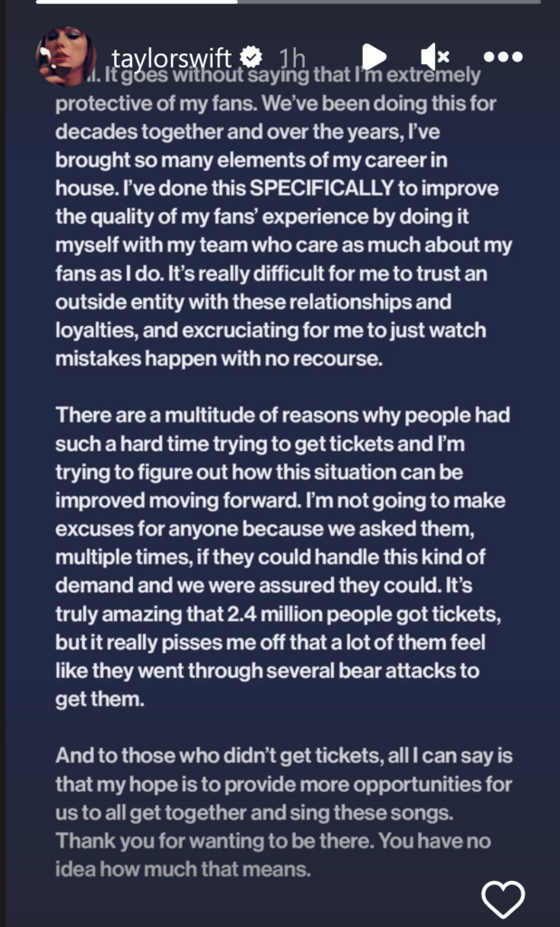Click the unfilled part of story progress bar
Image resolution: width=560 pixels, height=927 pixels.
click(x=389, y=2)
